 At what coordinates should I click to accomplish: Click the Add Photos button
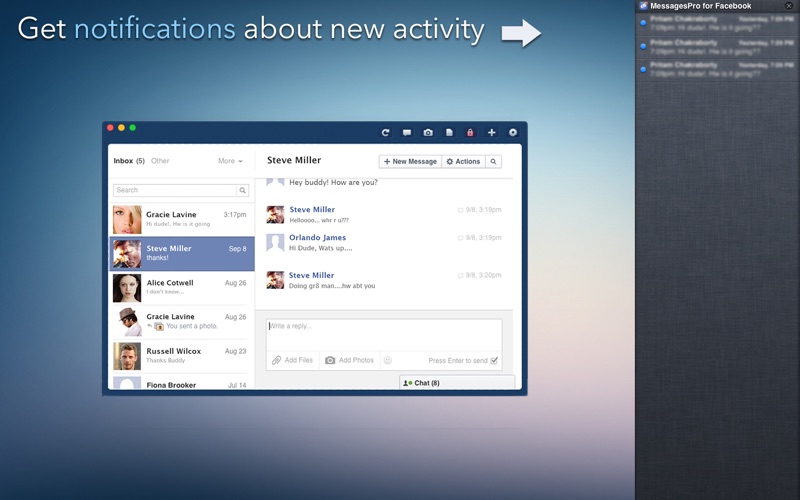click(x=349, y=360)
